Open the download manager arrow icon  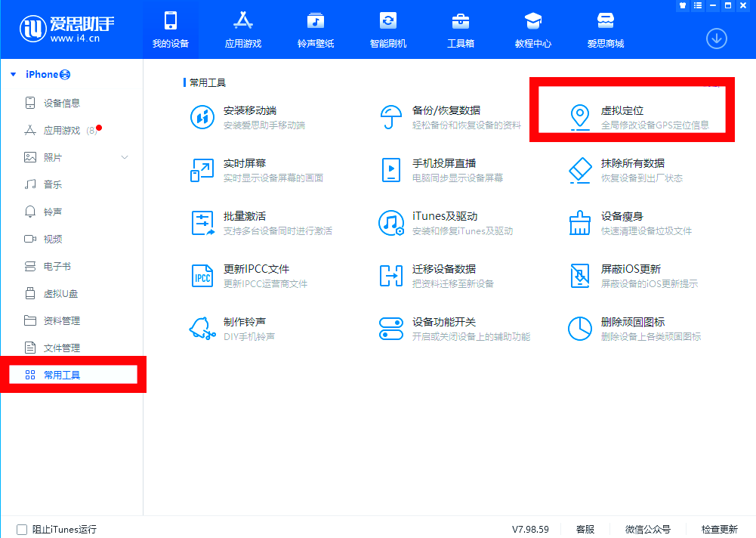(x=716, y=38)
